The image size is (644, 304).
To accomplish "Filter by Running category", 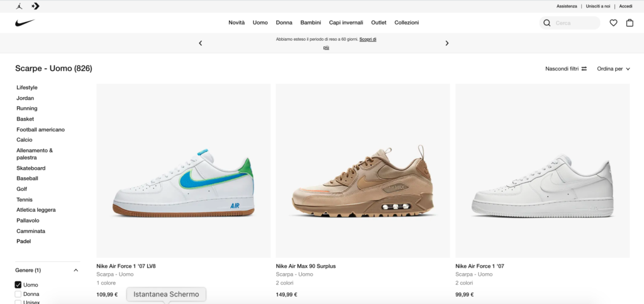I will (26, 108).
